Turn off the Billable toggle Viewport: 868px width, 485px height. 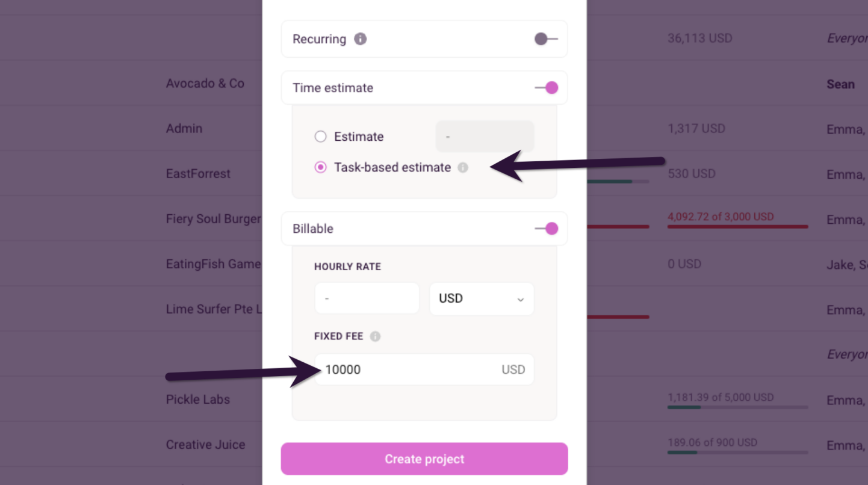pos(548,229)
